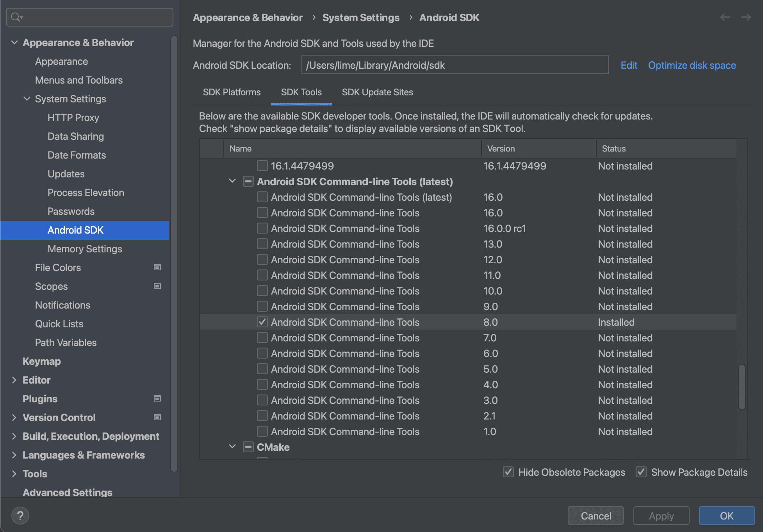This screenshot has width=763, height=532.
Task: Collapse the Appearance & Behavior section
Action: pyautogui.click(x=14, y=42)
